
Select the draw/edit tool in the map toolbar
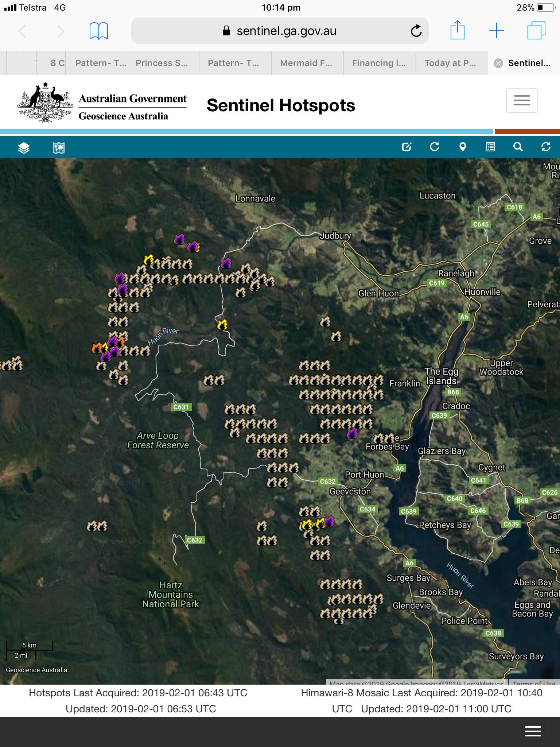point(407,147)
